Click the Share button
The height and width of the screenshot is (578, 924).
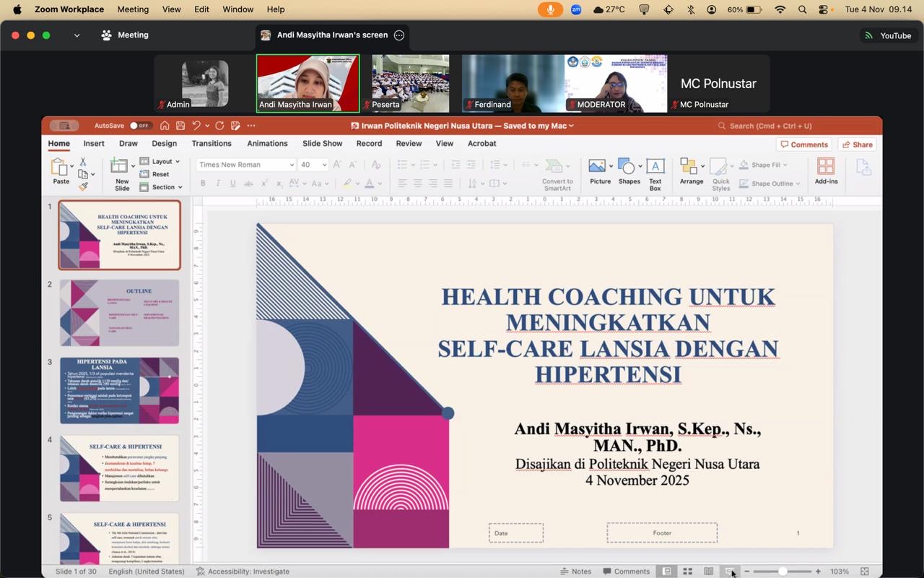tap(857, 144)
